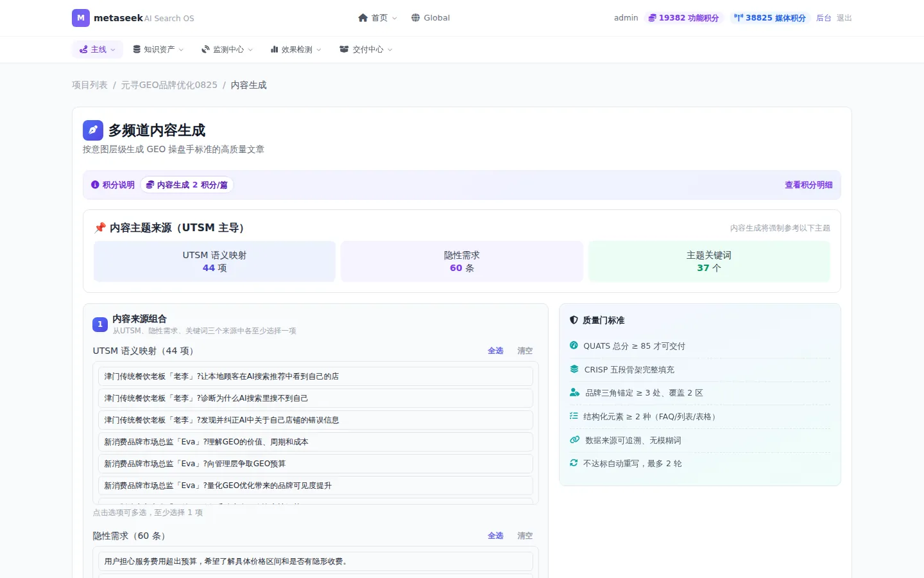Viewport: 924px width, 578px height.
Task: Open the 效果检测 menu
Action: (x=296, y=49)
